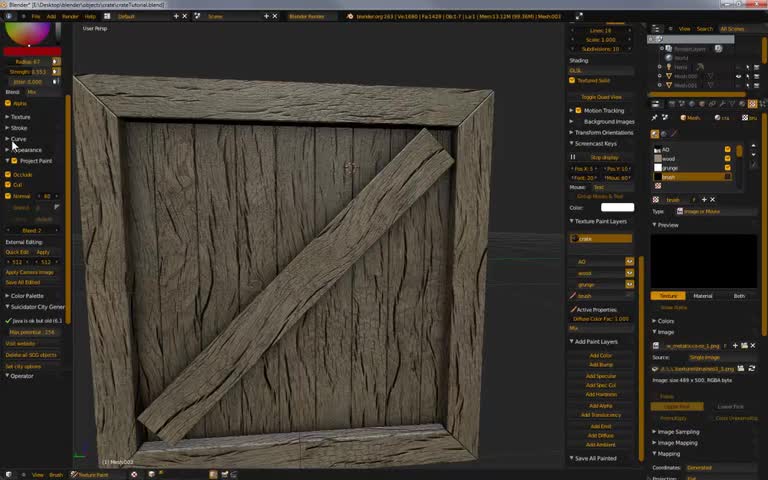Click the light bulb icon in the outliner
The height and width of the screenshot is (480, 768).
669,67
